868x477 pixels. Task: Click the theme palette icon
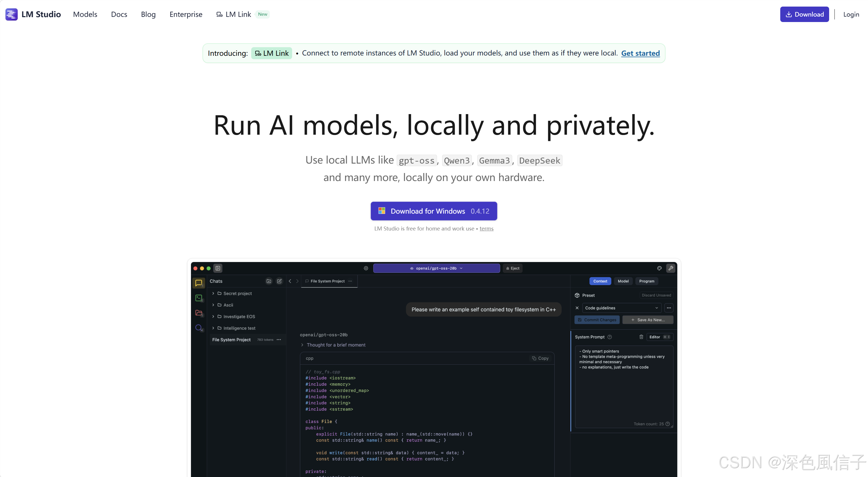(659, 268)
